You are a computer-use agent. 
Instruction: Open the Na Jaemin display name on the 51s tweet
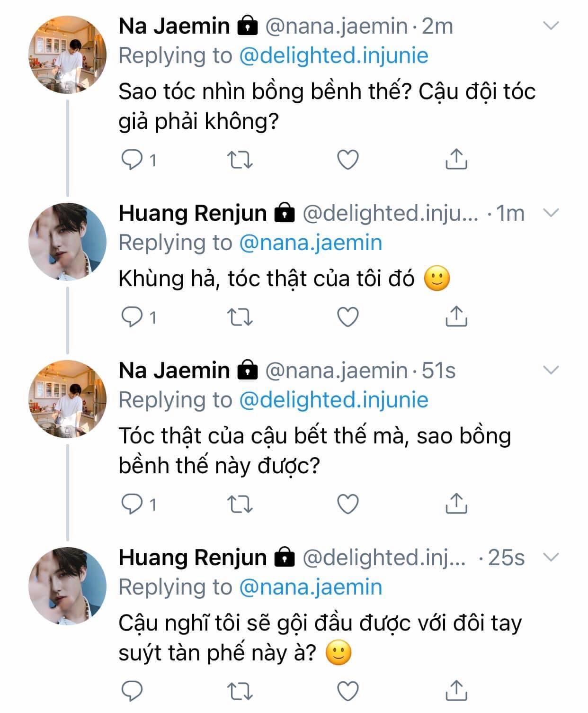coord(174,370)
